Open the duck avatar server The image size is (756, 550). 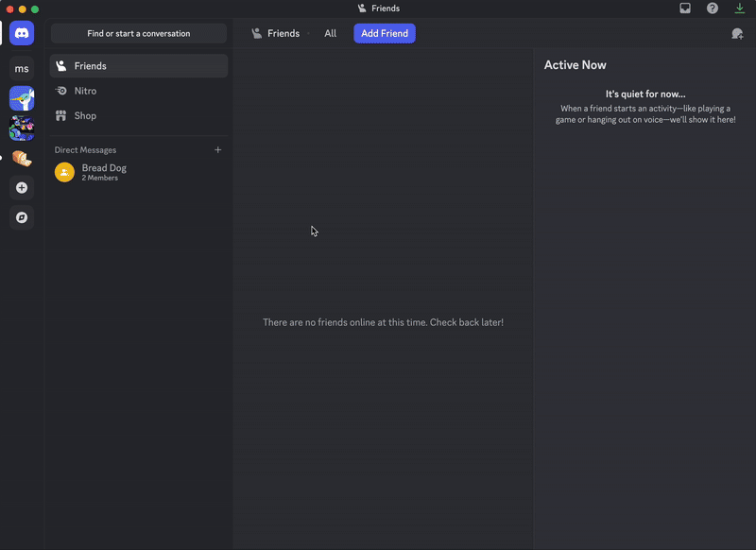point(21,97)
